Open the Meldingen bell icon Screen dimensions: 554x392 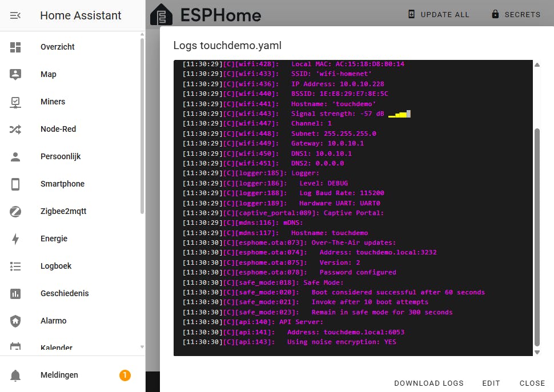15,375
